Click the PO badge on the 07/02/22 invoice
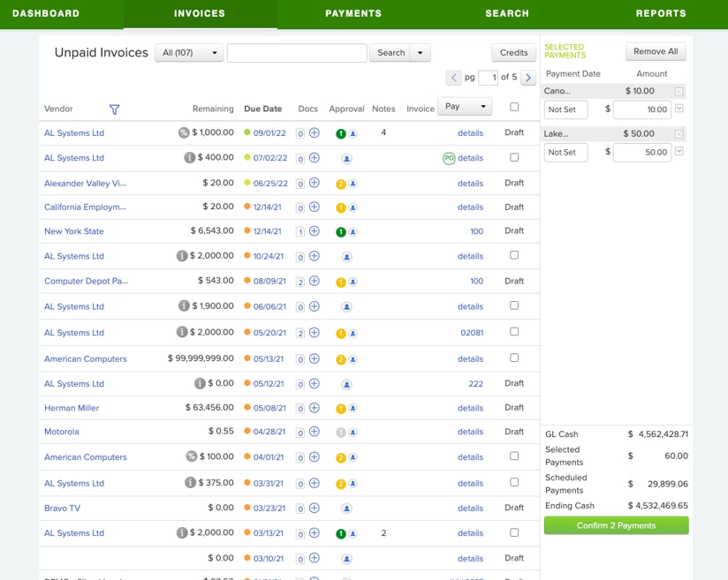728x580 pixels. [449, 159]
